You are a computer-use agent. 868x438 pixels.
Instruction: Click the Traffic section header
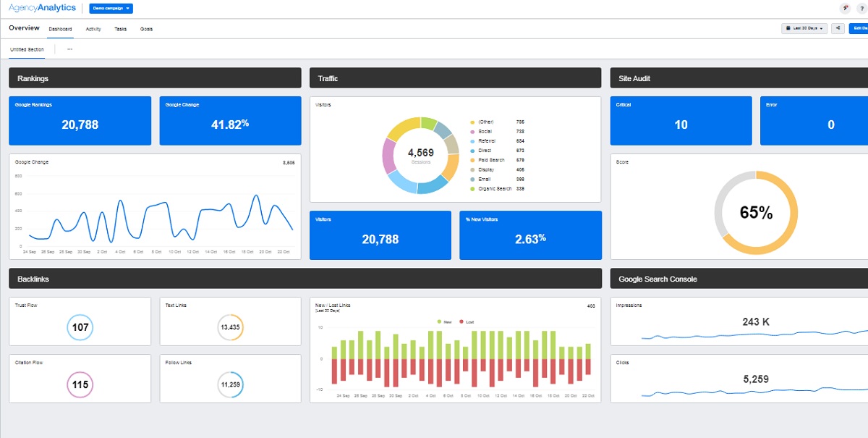456,78
